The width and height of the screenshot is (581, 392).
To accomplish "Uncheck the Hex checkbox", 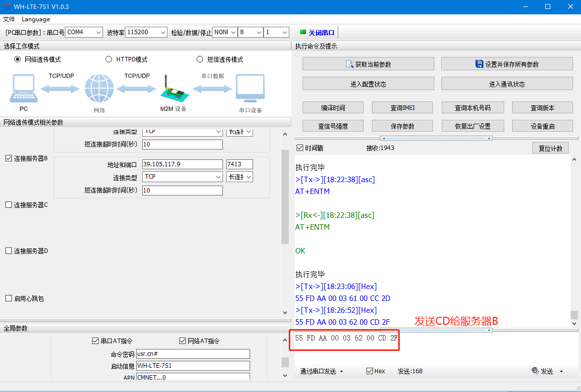I will (370, 371).
